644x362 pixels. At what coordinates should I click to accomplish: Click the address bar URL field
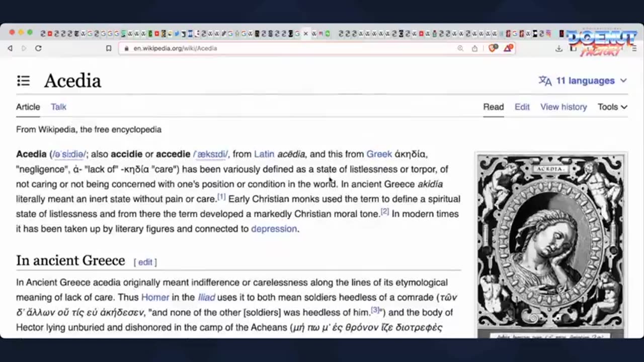click(x=292, y=48)
